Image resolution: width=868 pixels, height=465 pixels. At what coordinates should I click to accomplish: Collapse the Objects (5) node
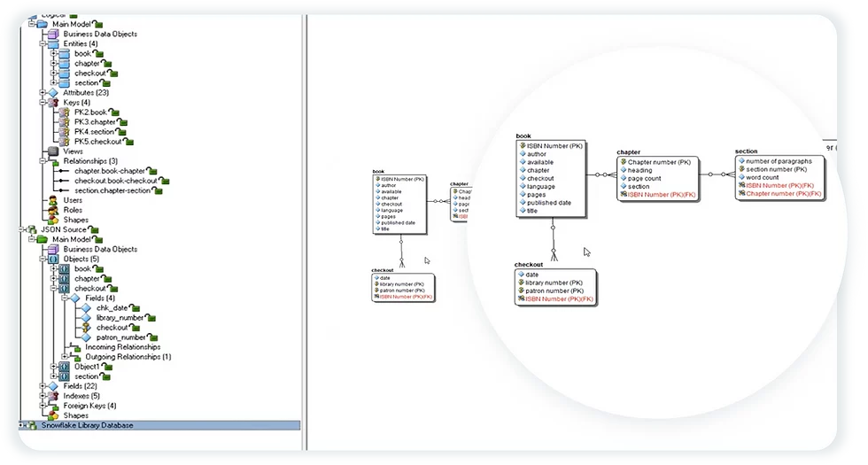(x=43, y=259)
